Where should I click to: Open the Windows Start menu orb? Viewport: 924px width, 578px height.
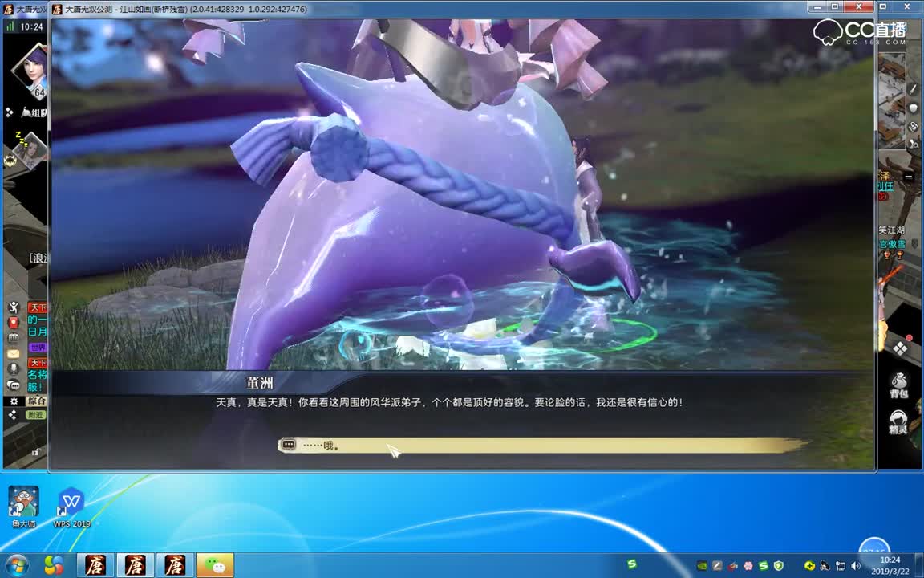pos(16,565)
